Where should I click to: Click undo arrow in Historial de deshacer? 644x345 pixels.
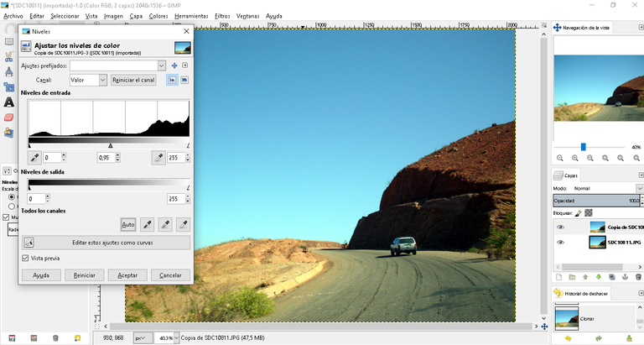click(x=568, y=338)
